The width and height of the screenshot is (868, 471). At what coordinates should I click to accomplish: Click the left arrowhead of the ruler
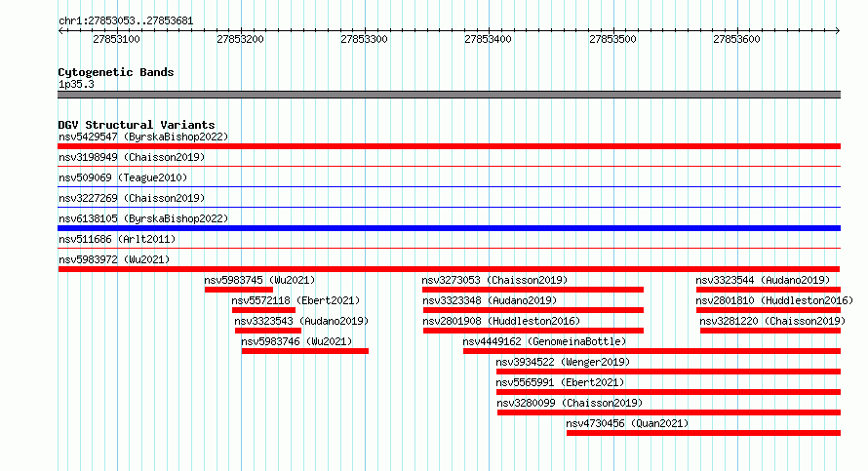click(x=60, y=31)
